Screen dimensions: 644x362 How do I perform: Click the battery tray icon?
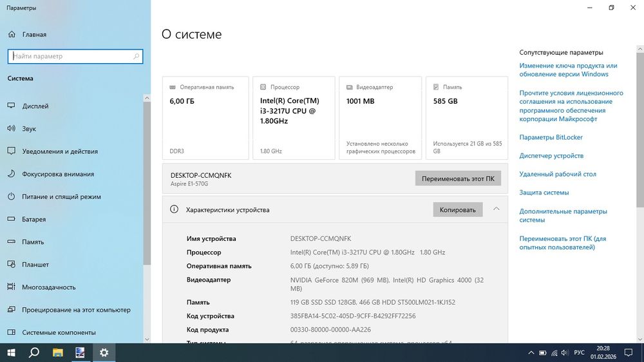click(x=542, y=352)
